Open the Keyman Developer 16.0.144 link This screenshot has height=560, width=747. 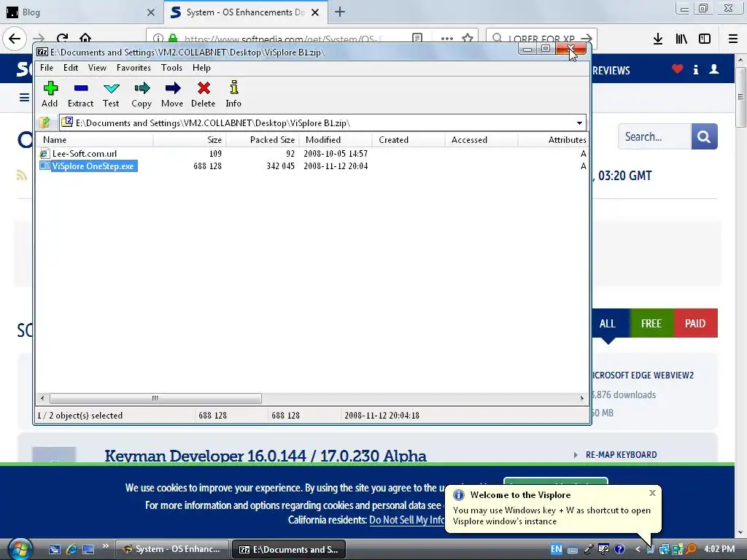266,456
